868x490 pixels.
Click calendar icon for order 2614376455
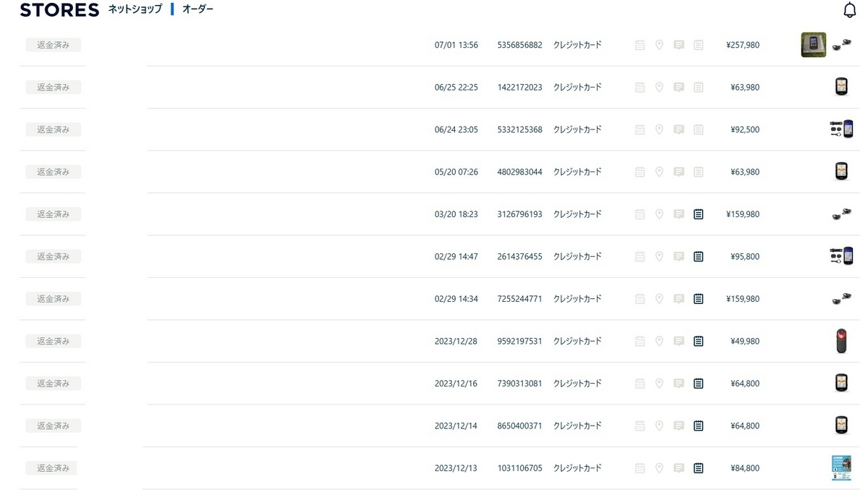tap(639, 256)
